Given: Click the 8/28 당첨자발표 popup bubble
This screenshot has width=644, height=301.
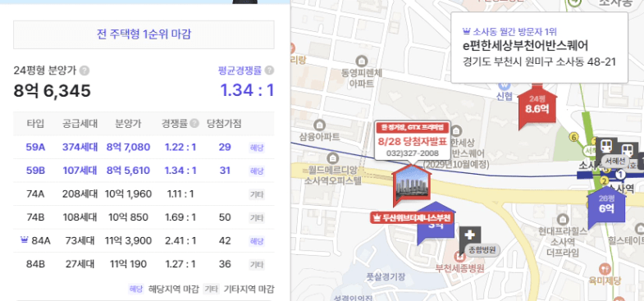Looking at the screenshot, I should tap(413, 142).
